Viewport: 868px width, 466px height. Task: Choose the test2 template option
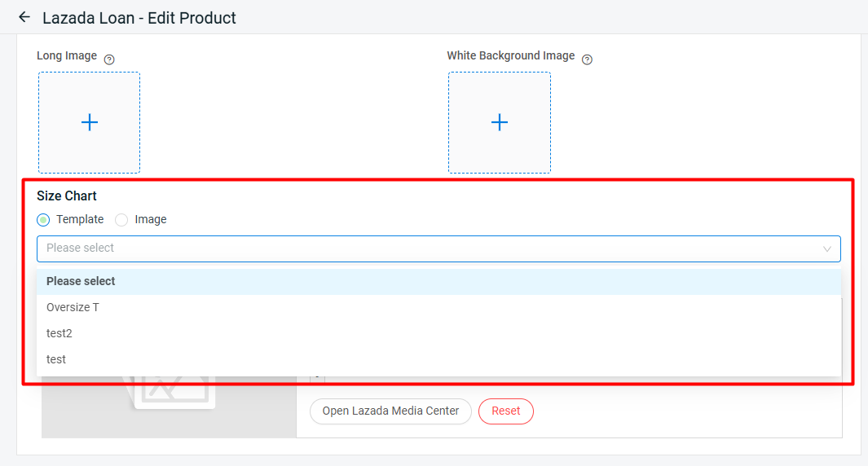(438, 333)
